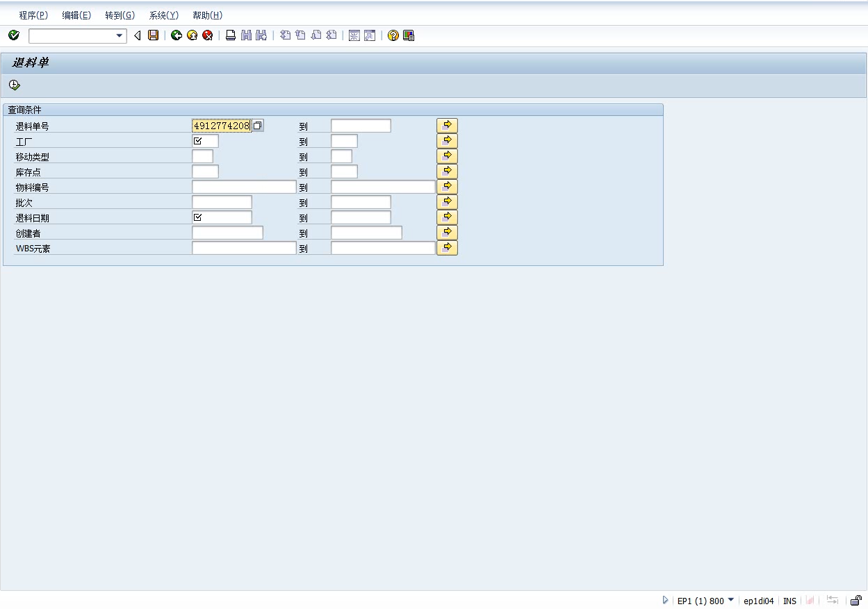Image resolution: width=868 pixels, height=609 pixels.
Task: Click the Save floppy disk icon
Action: click(154, 35)
